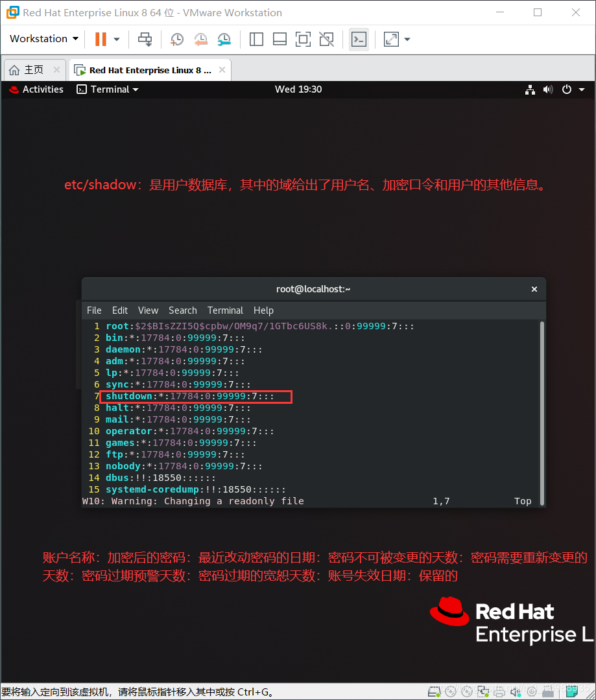Switch to Unity mode
The width and height of the screenshot is (596, 700).
point(327,40)
